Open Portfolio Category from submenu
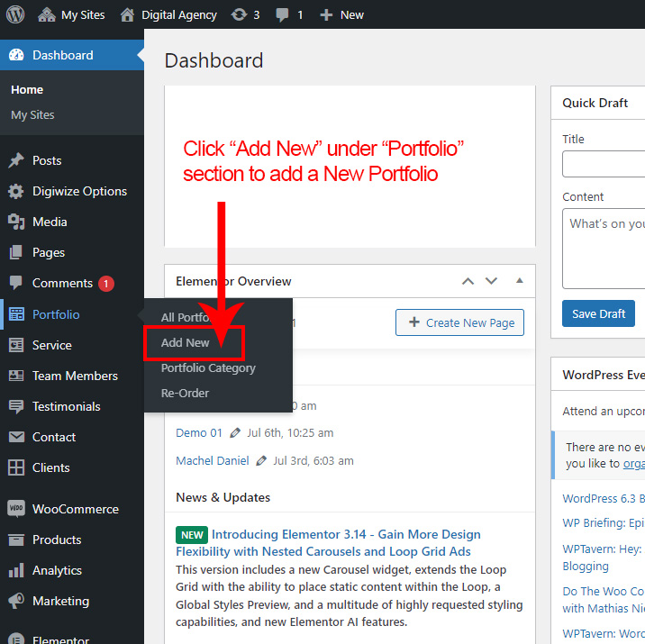This screenshot has width=645, height=644. (x=208, y=368)
